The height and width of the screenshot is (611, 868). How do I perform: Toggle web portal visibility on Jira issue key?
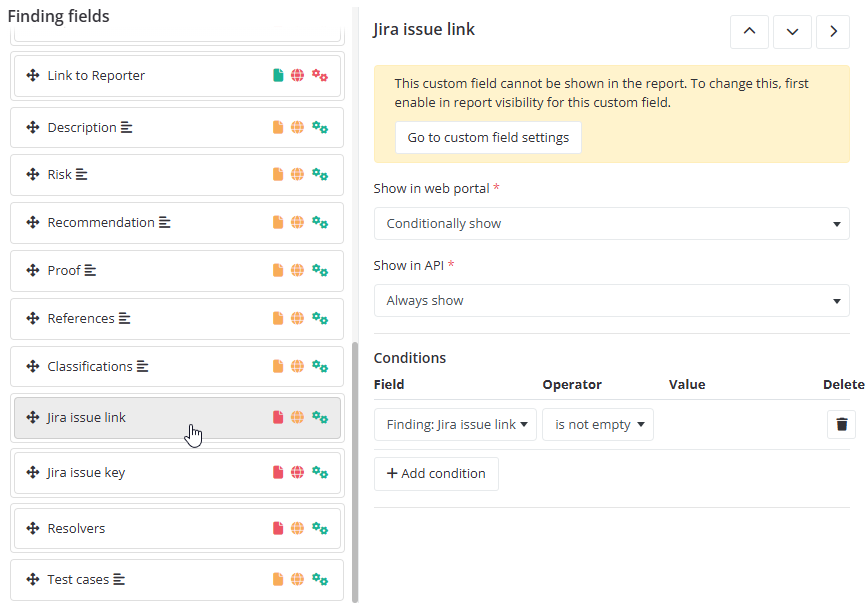click(x=297, y=471)
